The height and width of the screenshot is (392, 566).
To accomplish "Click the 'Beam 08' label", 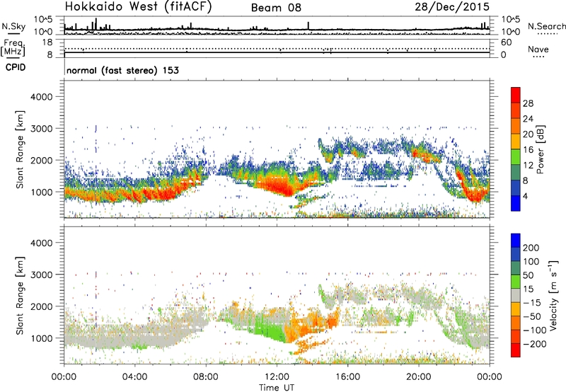I will pyautogui.click(x=276, y=8).
